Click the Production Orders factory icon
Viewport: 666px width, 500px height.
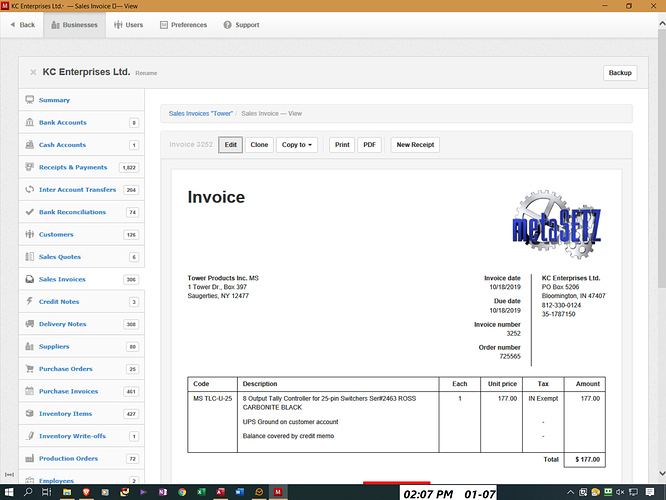tap(29, 458)
